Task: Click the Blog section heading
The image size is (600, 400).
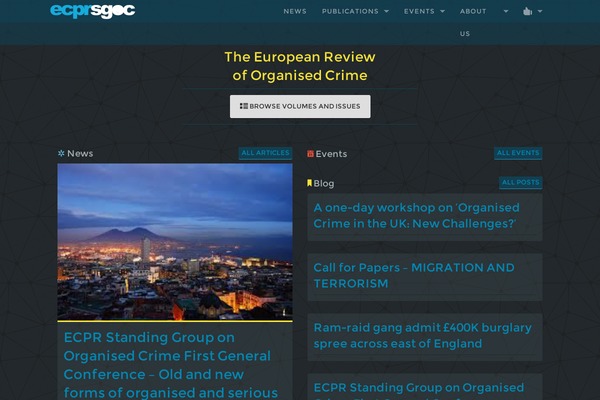Action: click(324, 184)
